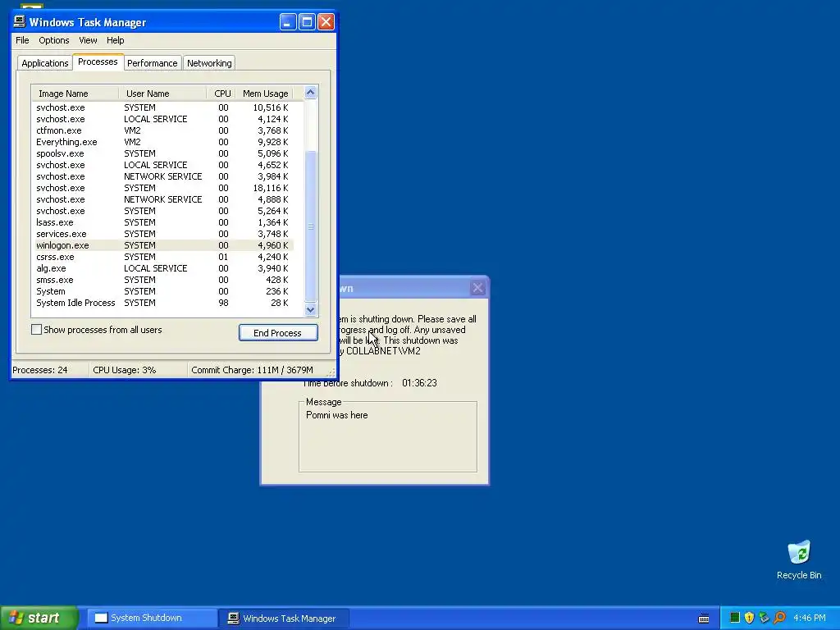The image size is (840, 630).
Task: Click the Processes: 24 status bar entry
Action: click(49, 370)
